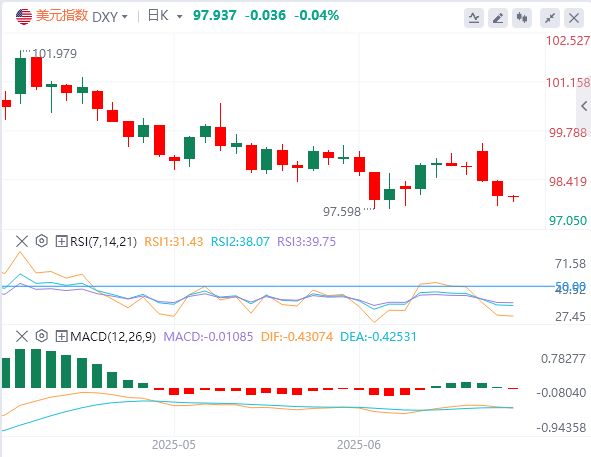Click price axis label 98.419

[x=568, y=182]
